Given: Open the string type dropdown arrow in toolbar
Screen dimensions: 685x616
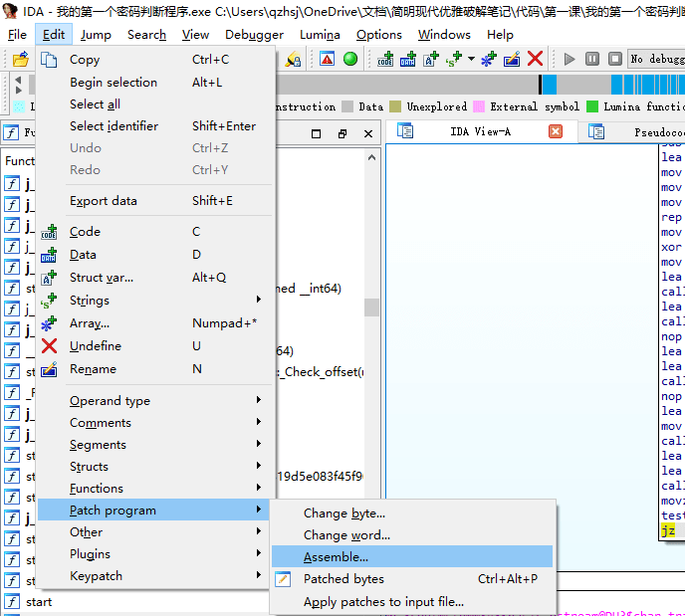Looking at the screenshot, I should pyautogui.click(x=471, y=59).
